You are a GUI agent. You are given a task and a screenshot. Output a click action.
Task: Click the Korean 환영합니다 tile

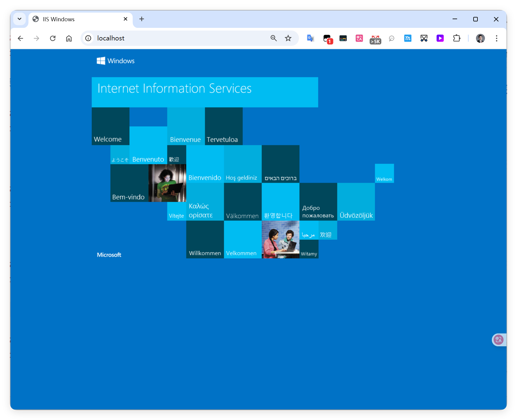pos(280,202)
